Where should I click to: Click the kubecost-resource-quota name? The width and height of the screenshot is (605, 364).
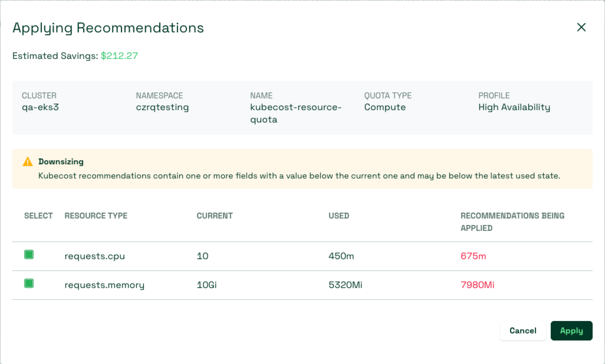click(295, 113)
